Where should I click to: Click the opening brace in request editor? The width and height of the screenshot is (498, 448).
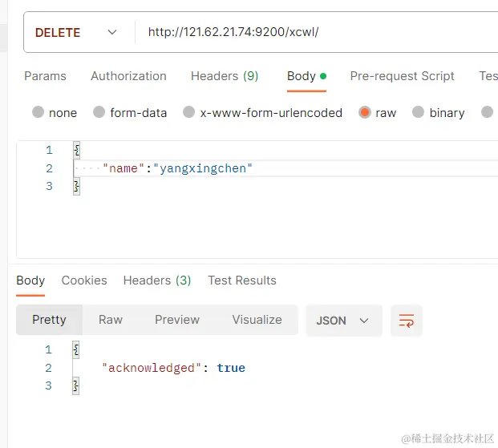coord(76,150)
